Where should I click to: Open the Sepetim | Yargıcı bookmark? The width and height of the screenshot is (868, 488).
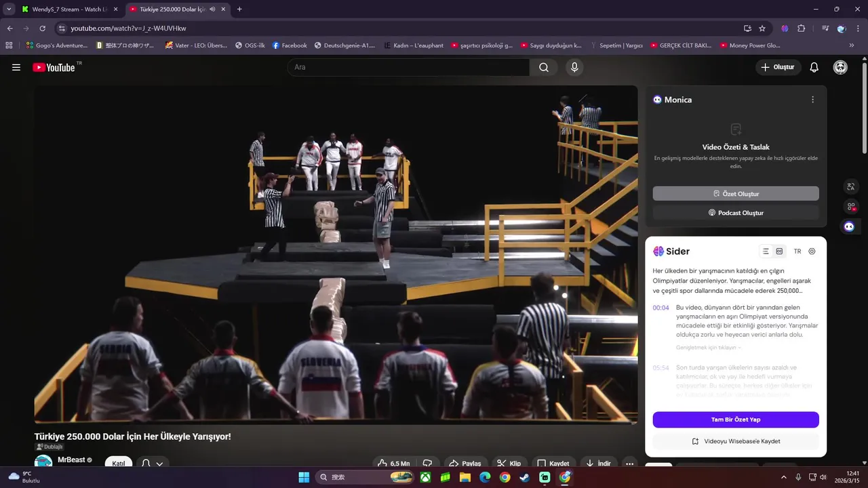[x=616, y=45]
